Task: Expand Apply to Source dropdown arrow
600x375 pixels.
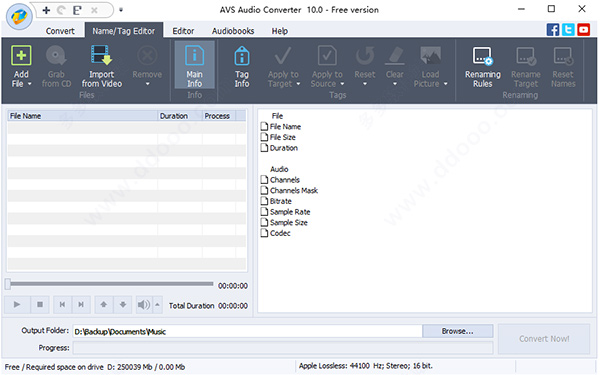Action: tap(342, 84)
